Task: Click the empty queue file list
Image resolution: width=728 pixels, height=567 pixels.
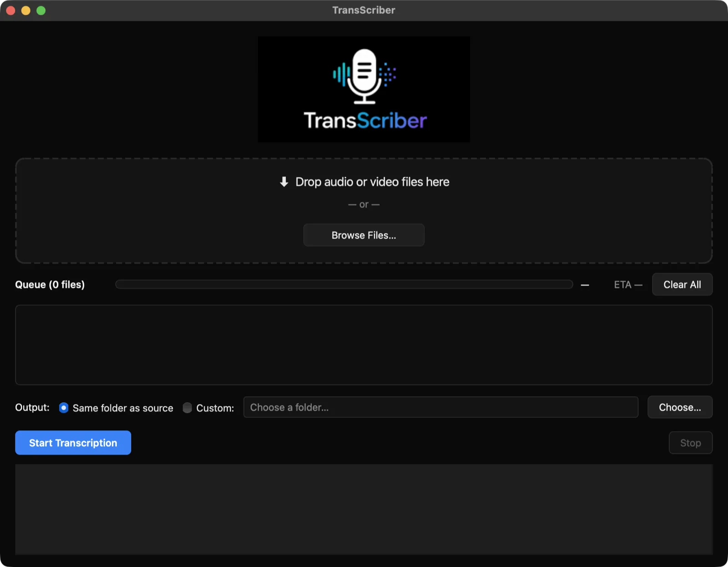Action: tap(364, 345)
